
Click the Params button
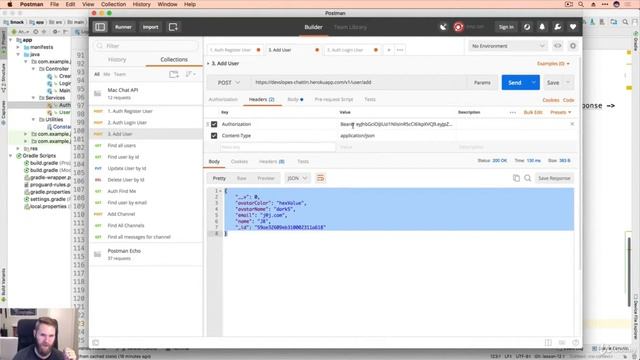click(482, 82)
